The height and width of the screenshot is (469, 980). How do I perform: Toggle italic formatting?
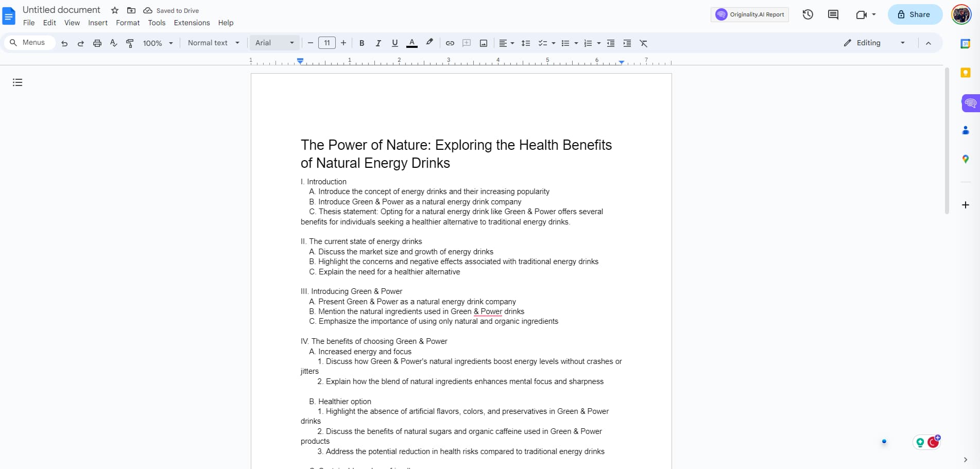[378, 43]
